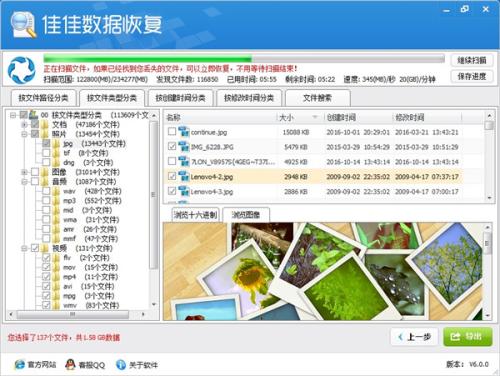Click the green 导出 export button

pos(467,337)
